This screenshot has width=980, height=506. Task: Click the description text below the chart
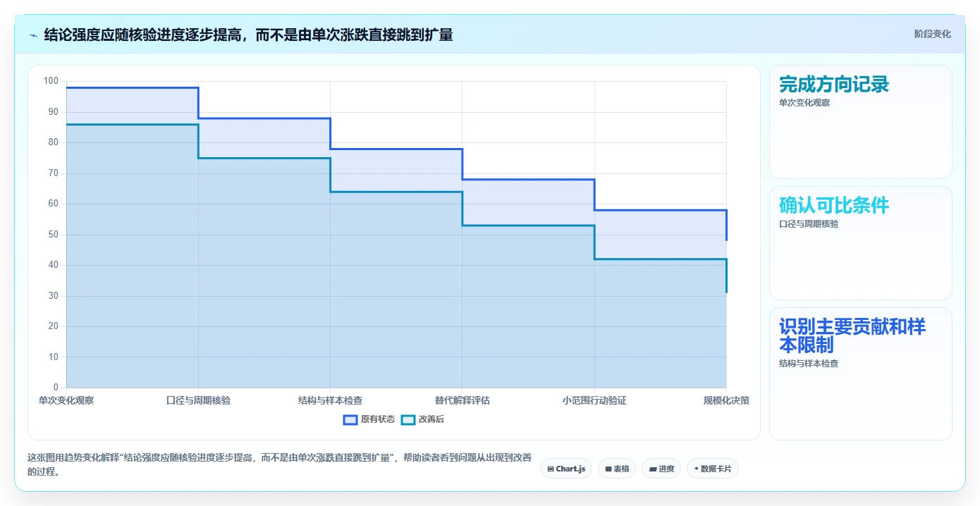(280, 465)
